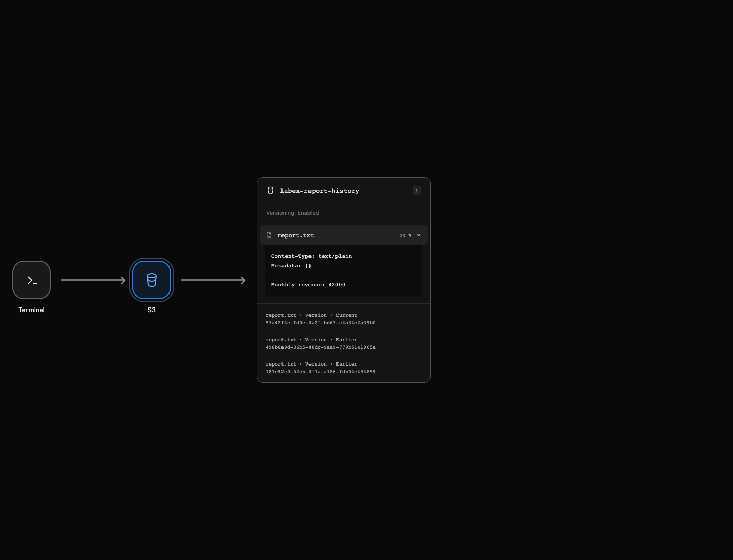Click version ID 51a42f4e-fd0e-4a2f-bd63-e4a34c2a39b0
The width and height of the screenshot is (733, 560).
[321, 323]
